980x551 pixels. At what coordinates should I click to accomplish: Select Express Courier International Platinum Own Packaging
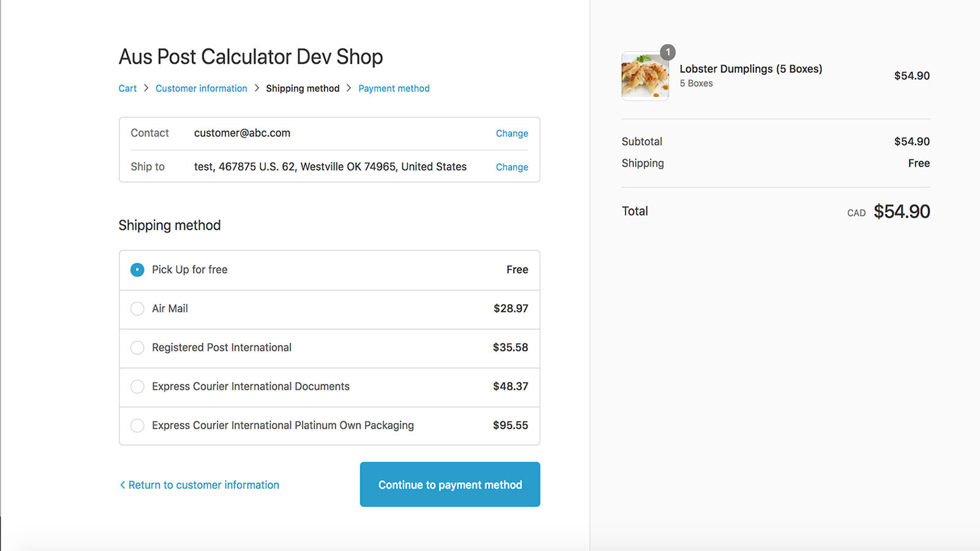pyautogui.click(x=137, y=425)
